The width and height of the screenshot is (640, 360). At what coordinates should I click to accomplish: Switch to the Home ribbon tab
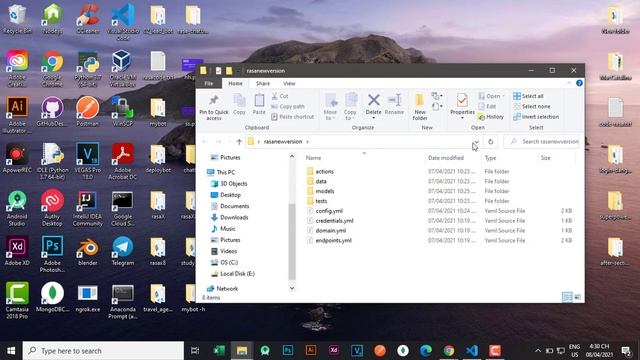click(235, 83)
